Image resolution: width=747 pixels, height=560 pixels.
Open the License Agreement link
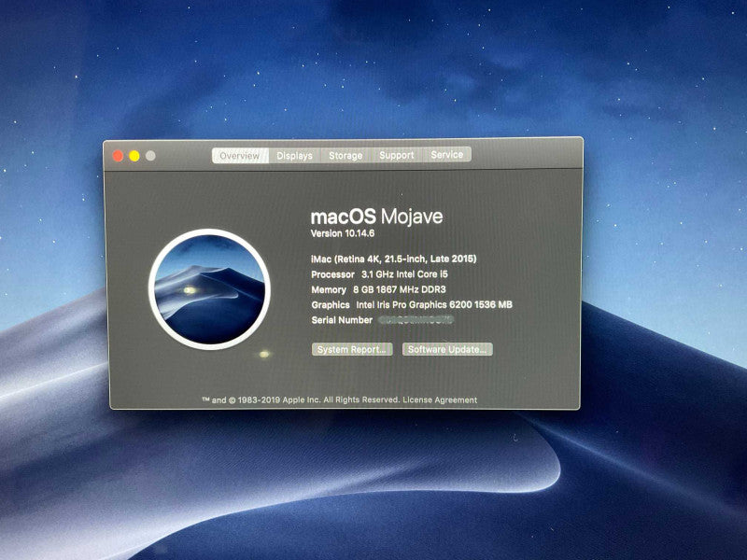pos(440,400)
